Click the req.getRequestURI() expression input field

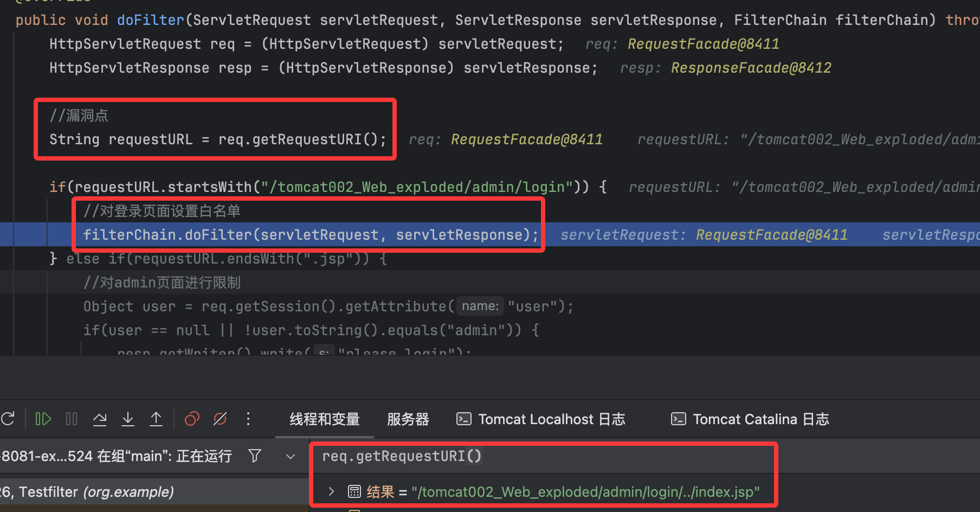coord(542,456)
